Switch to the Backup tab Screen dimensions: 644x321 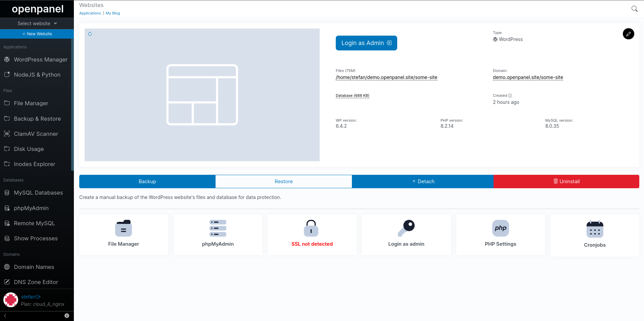tap(147, 182)
